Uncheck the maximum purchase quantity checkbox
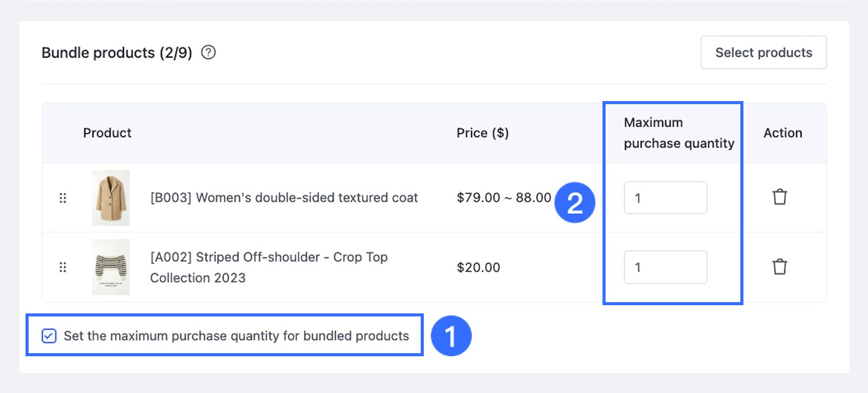 [49, 336]
